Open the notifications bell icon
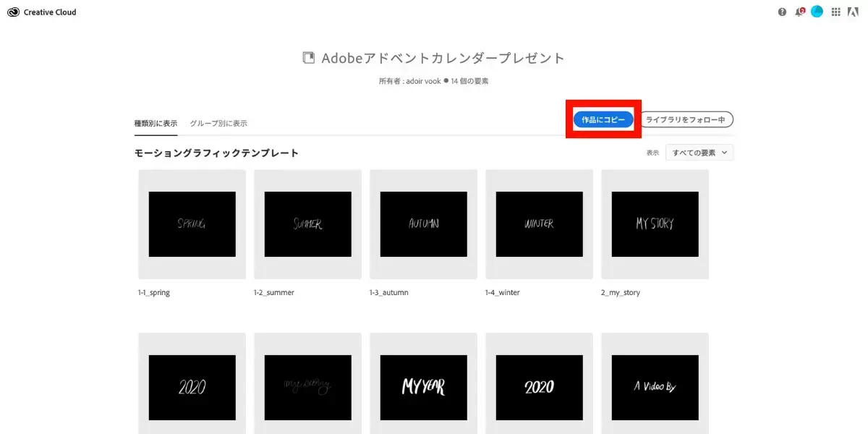Viewport: 868px width, 434px height. [799, 12]
